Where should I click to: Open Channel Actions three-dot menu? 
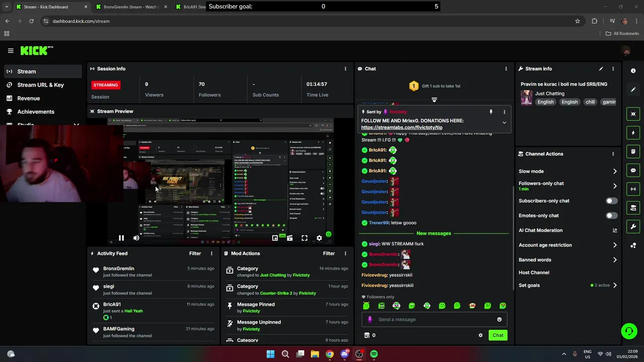pos(613,154)
